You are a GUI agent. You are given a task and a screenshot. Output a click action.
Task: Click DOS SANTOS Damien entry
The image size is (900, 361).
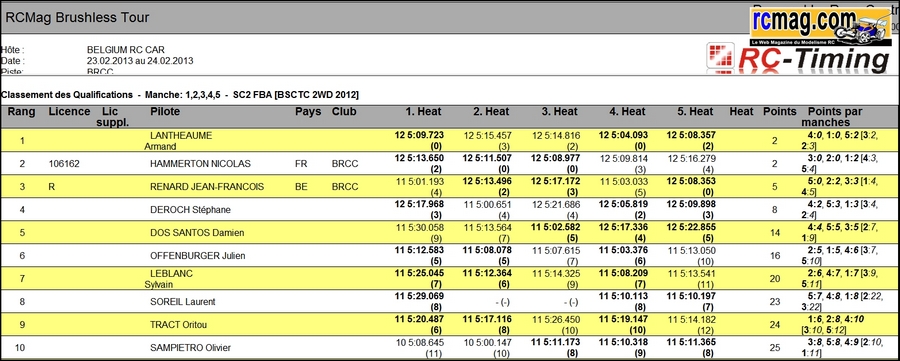[x=197, y=232]
